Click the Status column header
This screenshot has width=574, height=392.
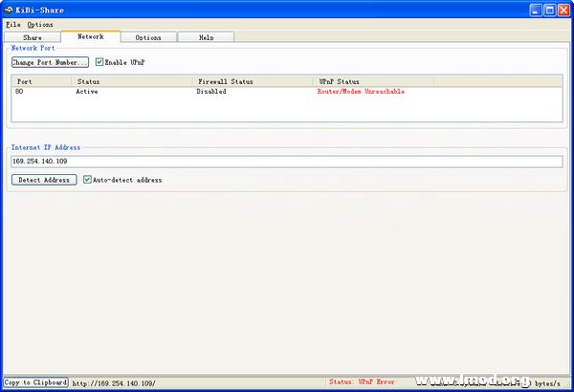(x=132, y=82)
